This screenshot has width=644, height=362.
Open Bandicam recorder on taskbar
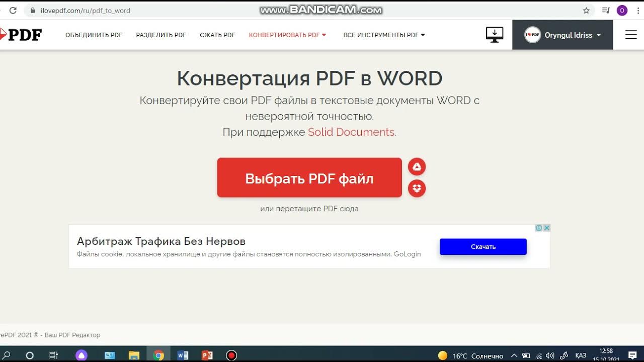(231, 355)
